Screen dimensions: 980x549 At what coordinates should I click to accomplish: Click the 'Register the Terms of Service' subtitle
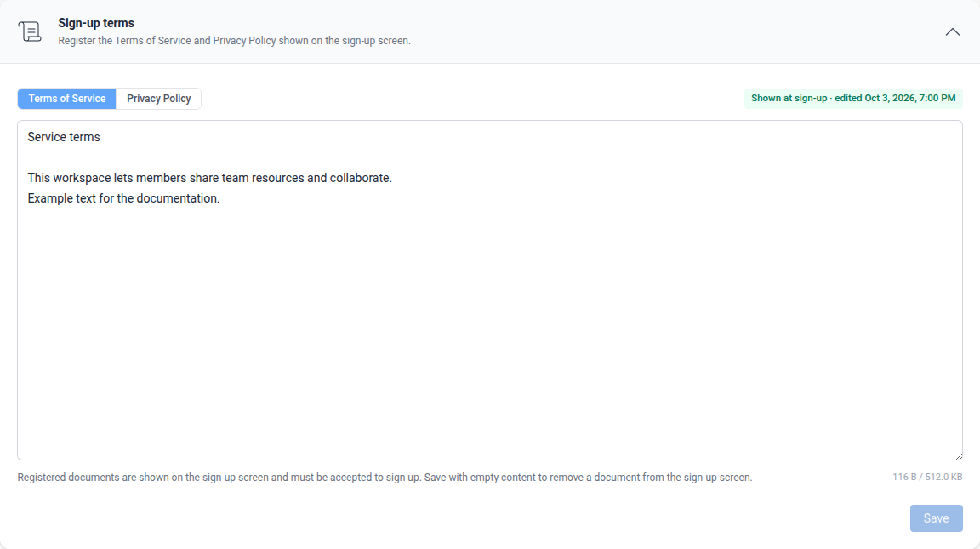pos(235,41)
